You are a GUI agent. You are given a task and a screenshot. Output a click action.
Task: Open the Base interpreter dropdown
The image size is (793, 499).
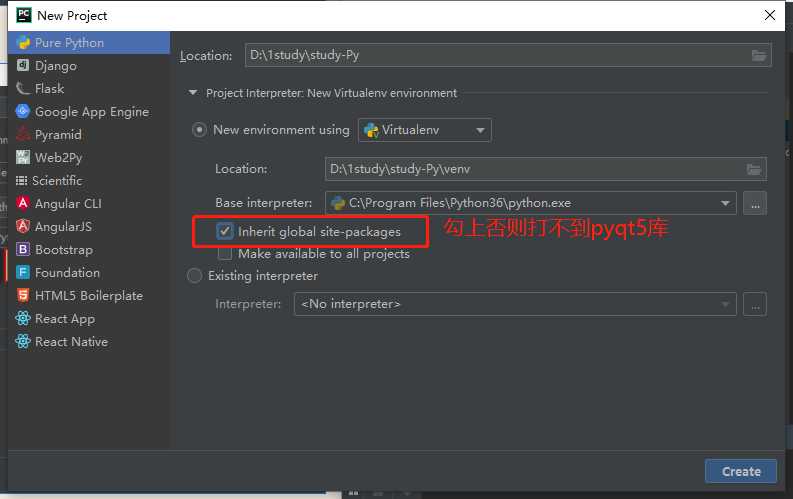(x=531, y=203)
